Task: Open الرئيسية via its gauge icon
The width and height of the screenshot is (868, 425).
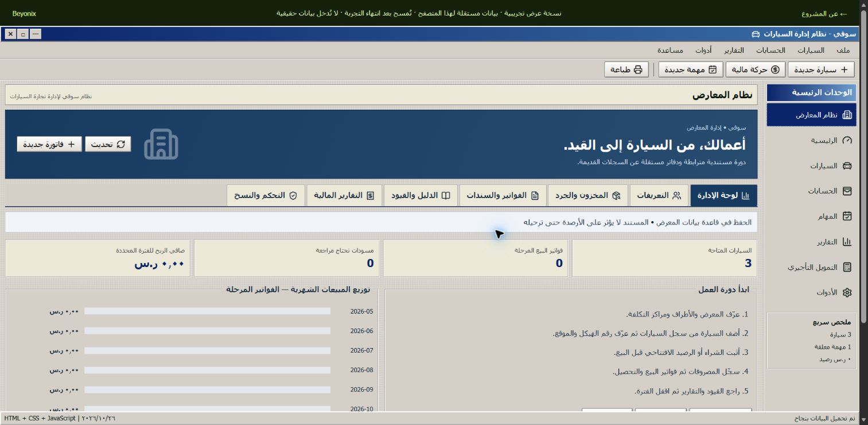Action: [x=847, y=140]
